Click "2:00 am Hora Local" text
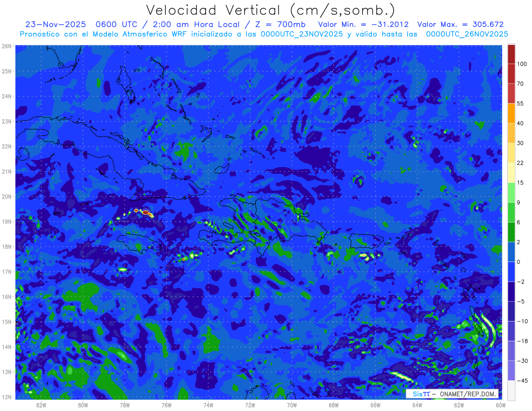 coord(196,24)
